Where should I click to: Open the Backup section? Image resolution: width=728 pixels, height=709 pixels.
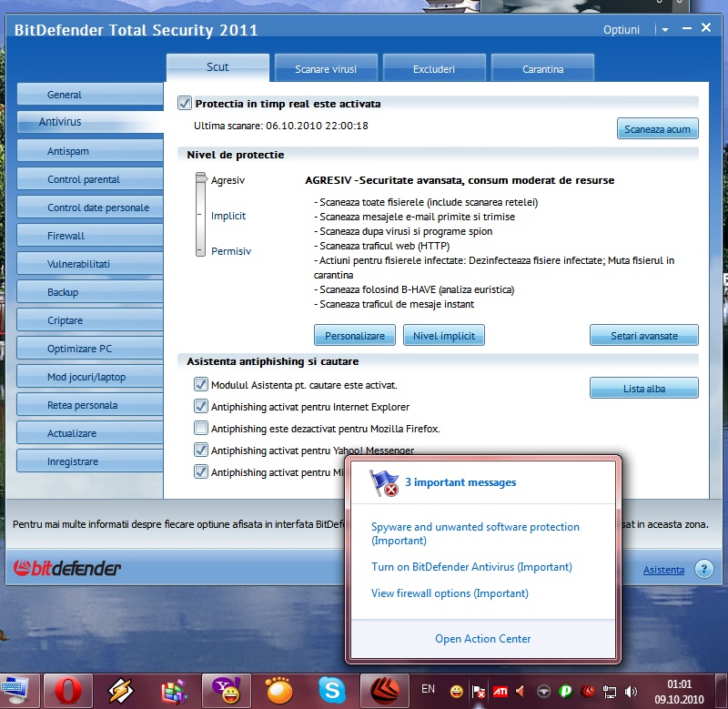tap(90, 292)
